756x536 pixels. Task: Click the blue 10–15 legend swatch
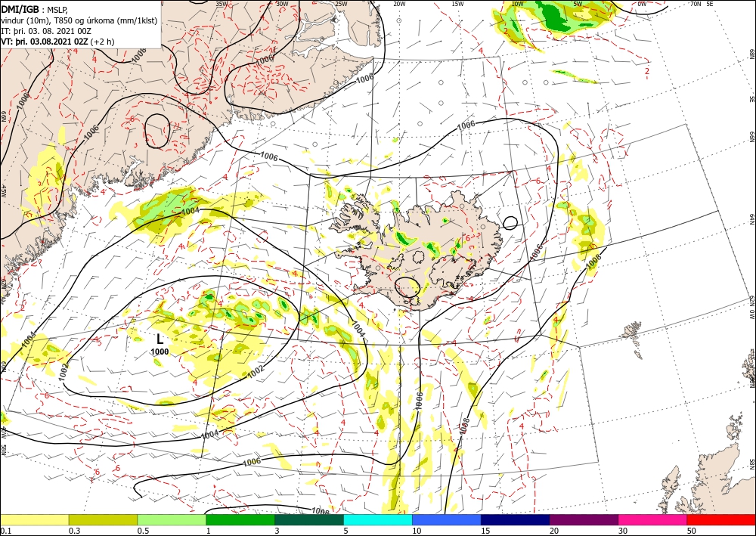(x=447, y=520)
